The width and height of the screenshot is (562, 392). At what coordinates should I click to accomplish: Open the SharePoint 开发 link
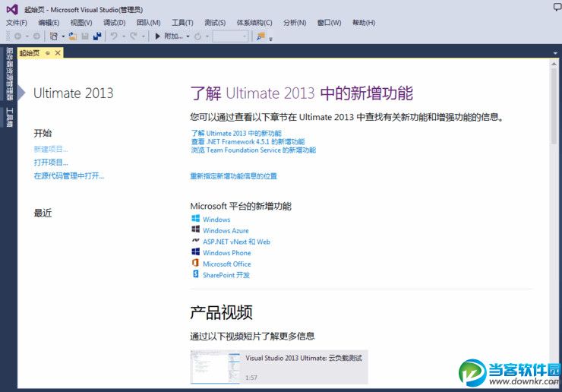pyautogui.click(x=226, y=275)
